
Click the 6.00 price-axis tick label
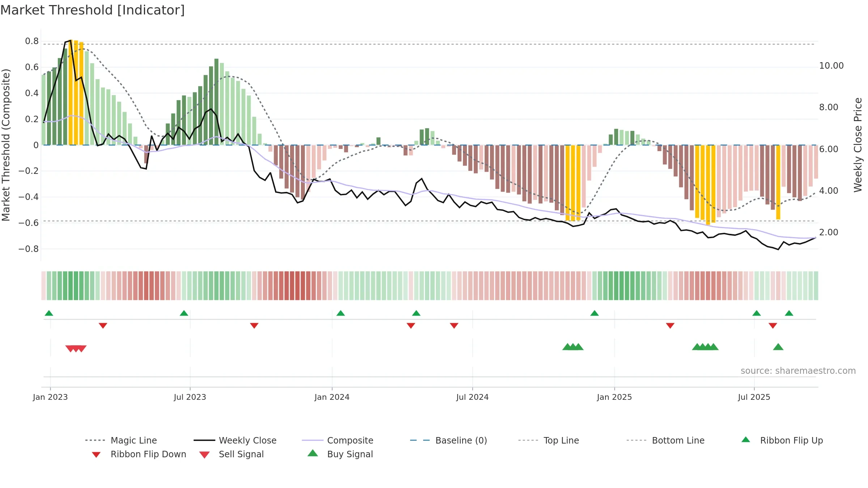coord(829,149)
